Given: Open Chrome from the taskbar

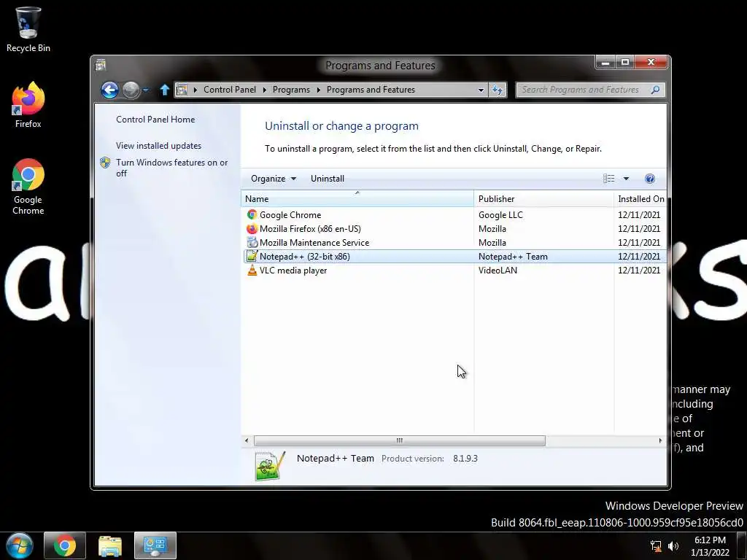Looking at the screenshot, I should (65, 545).
